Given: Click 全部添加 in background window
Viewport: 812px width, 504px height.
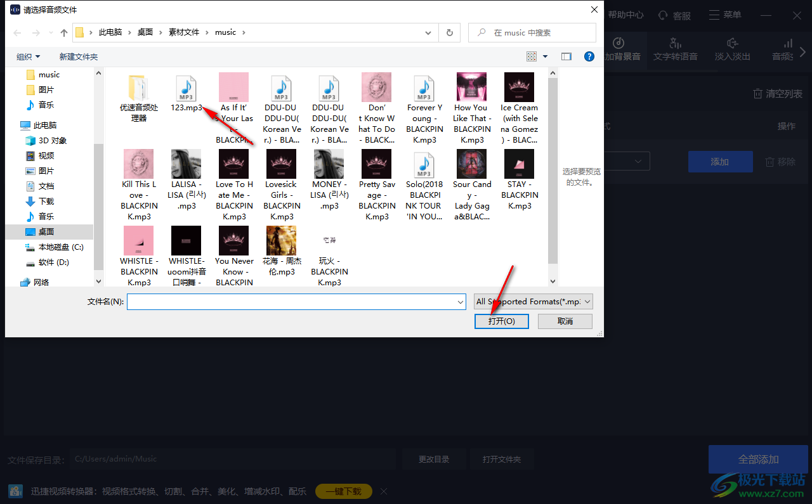Looking at the screenshot, I should coord(758,459).
